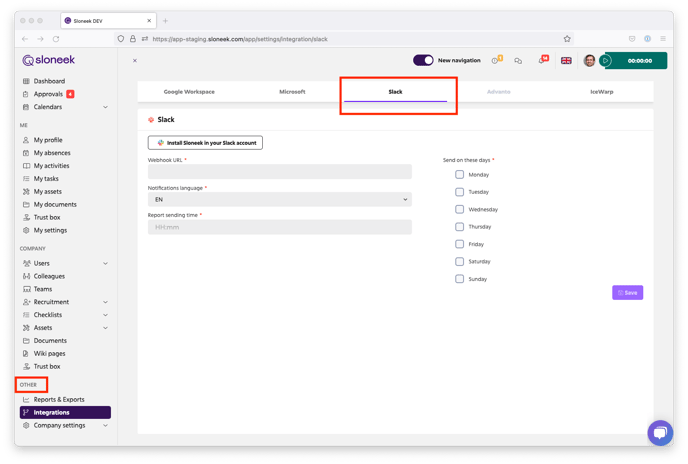Open Teams page

43,289
